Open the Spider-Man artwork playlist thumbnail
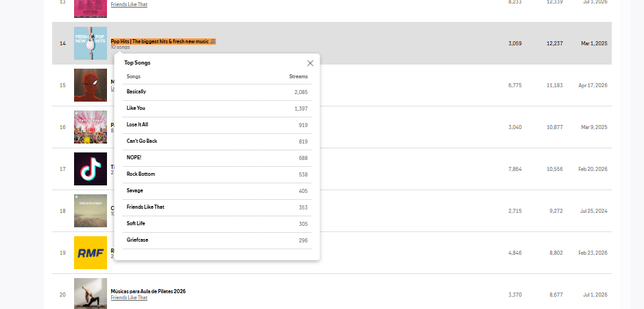Viewport: 644px width, 309px height. pos(91,85)
